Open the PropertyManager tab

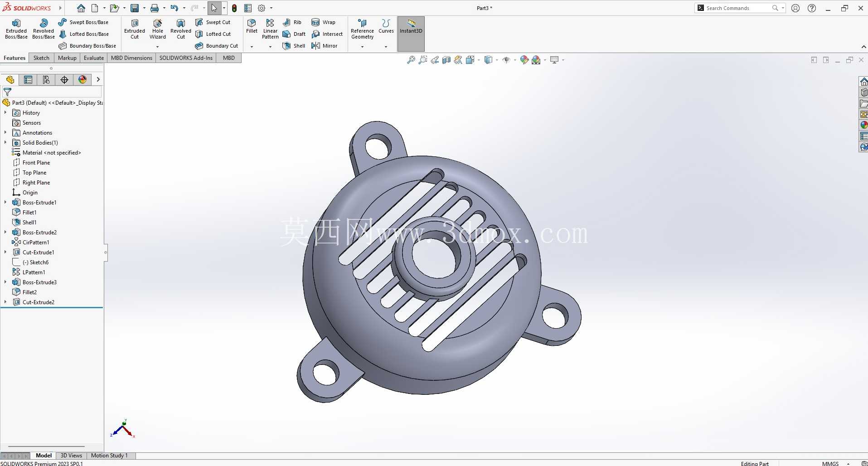pos(28,80)
